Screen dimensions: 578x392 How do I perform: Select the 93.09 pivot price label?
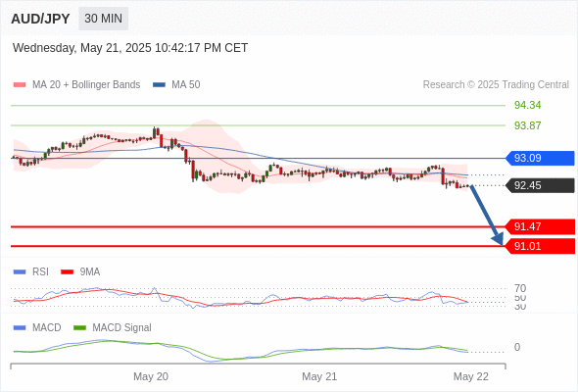pos(540,158)
